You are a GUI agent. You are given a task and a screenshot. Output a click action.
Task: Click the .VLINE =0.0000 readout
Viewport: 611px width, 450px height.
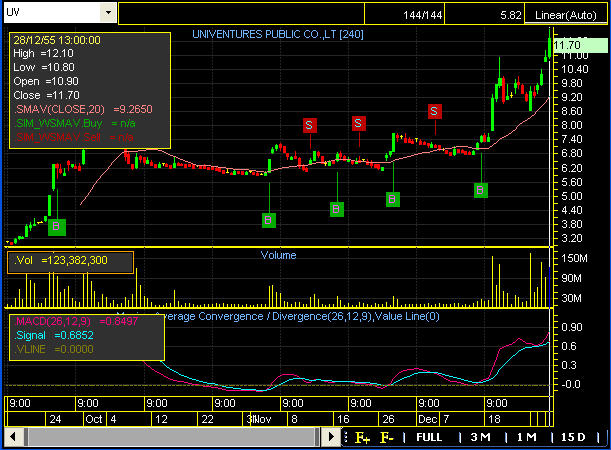[x=53, y=349]
